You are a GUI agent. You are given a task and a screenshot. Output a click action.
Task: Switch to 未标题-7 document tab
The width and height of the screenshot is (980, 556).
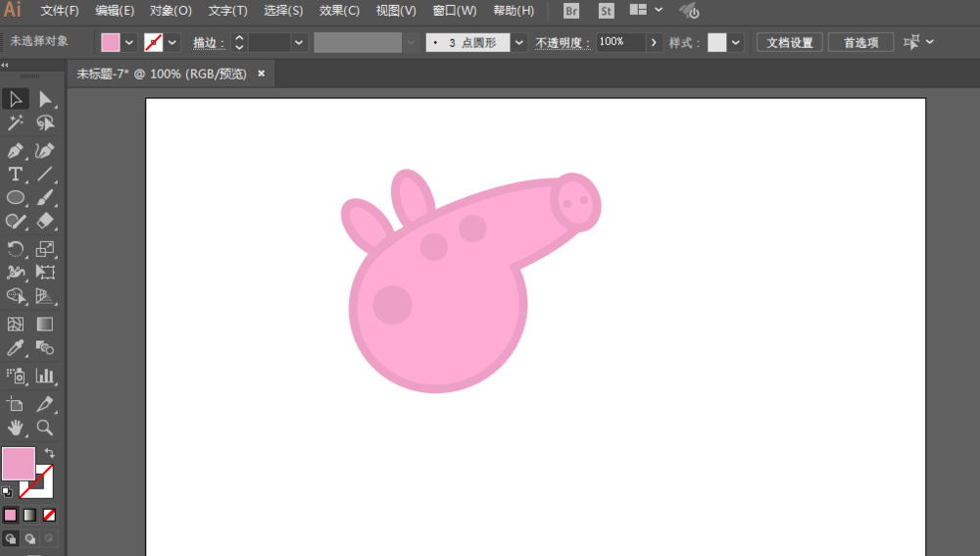pyautogui.click(x=162, y=74)
